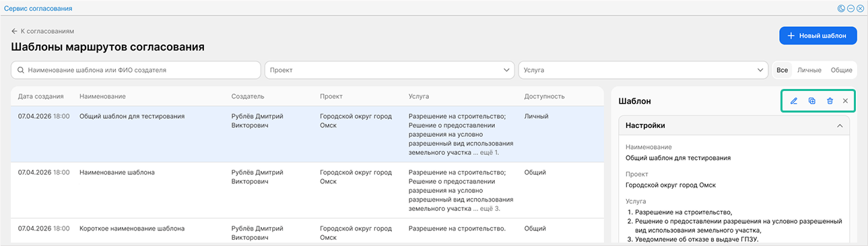
Task: Click the Создатель column header
Action: point(248,96)
